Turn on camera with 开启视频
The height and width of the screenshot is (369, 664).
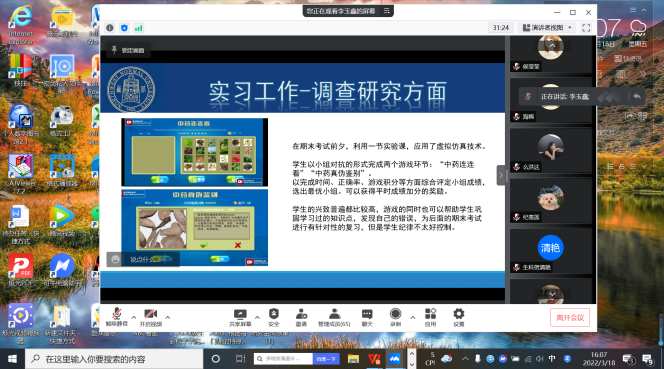point(151,317)
